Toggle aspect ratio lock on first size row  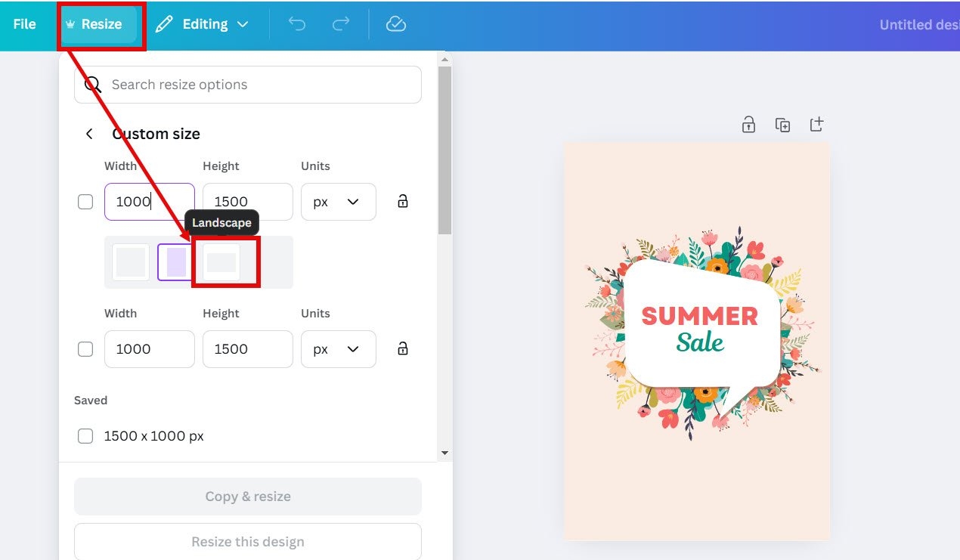coord(403,202)
